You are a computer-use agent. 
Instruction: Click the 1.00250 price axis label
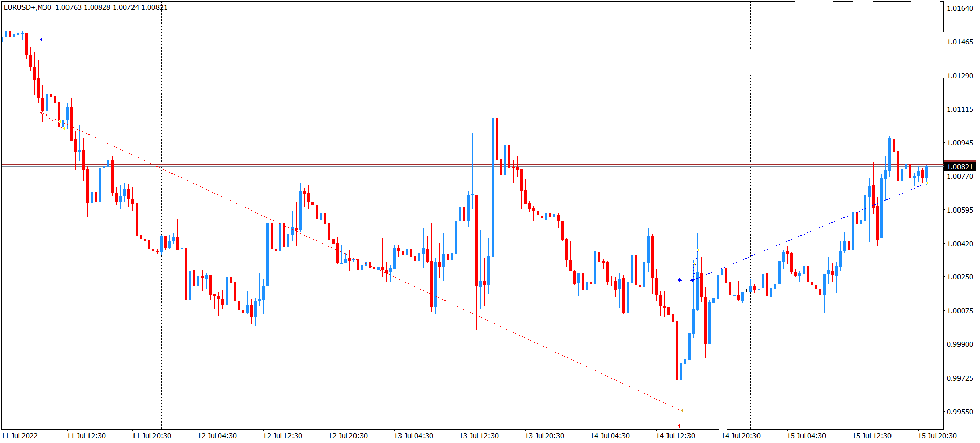(960, 277)
